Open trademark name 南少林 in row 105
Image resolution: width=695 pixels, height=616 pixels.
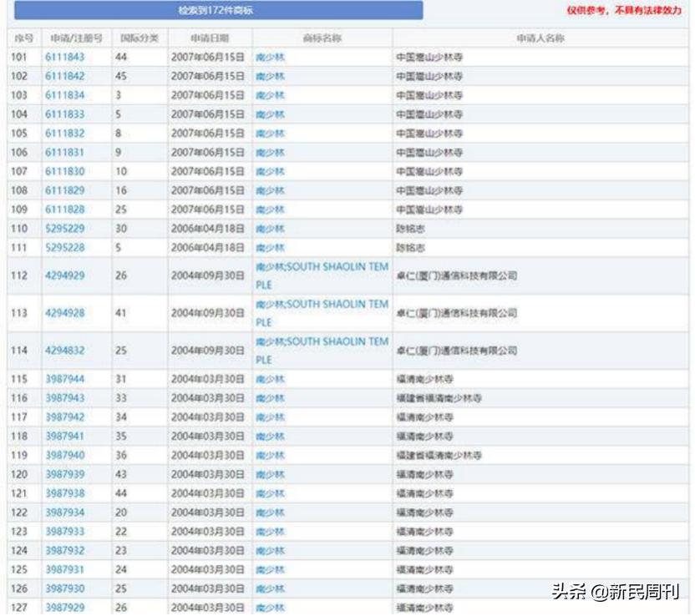[x=270, y=134]
